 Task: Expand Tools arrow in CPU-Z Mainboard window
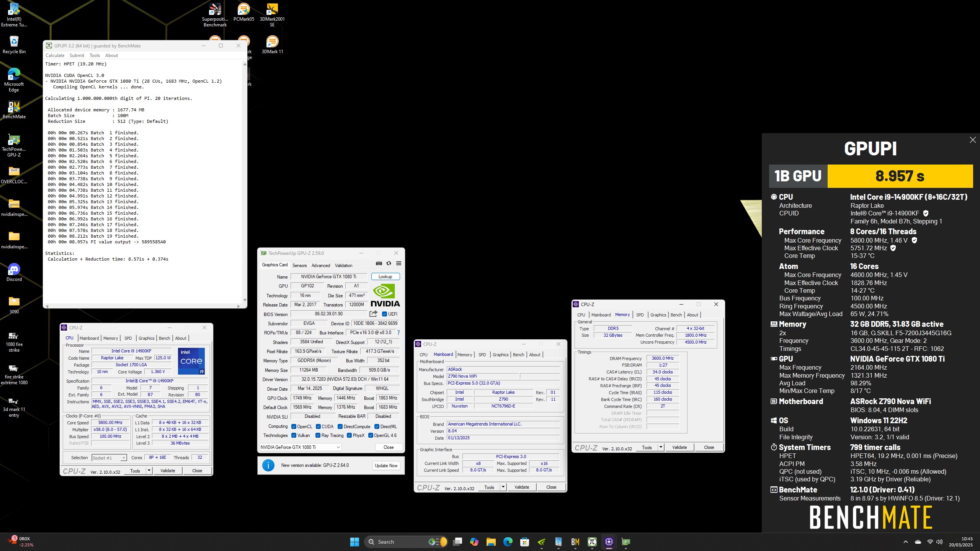click(503, 487)
